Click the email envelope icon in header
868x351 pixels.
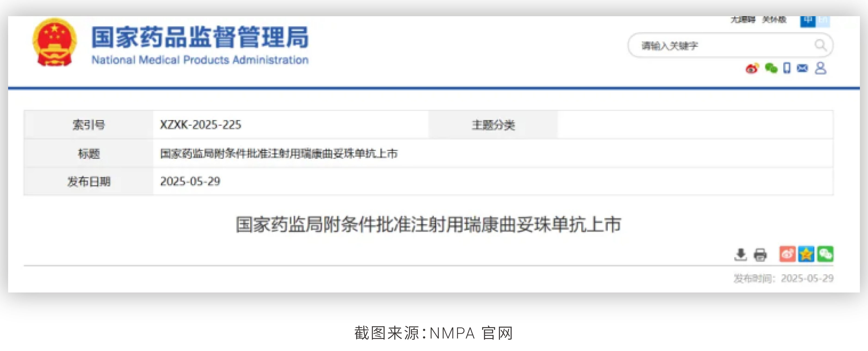pos(802,68)
